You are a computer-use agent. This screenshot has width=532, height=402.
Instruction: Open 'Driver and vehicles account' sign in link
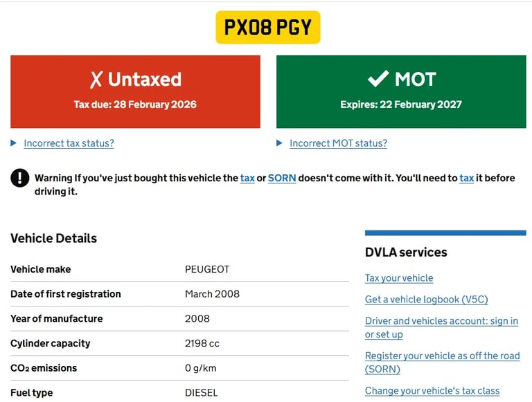click(441, 327)
